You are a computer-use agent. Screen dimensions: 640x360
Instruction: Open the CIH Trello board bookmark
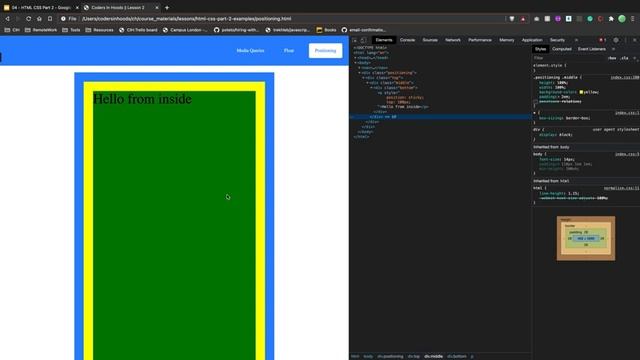pos(138,30)
